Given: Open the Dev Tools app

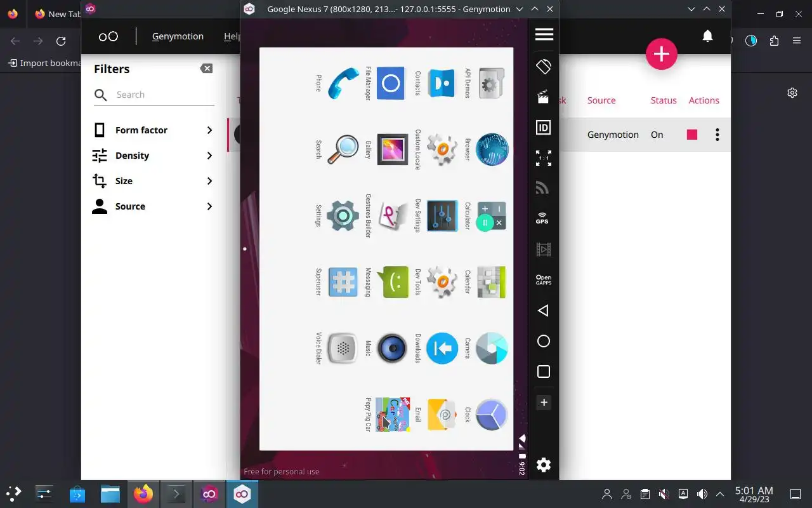Looking at the screenshot, I should tap(442, 282).
